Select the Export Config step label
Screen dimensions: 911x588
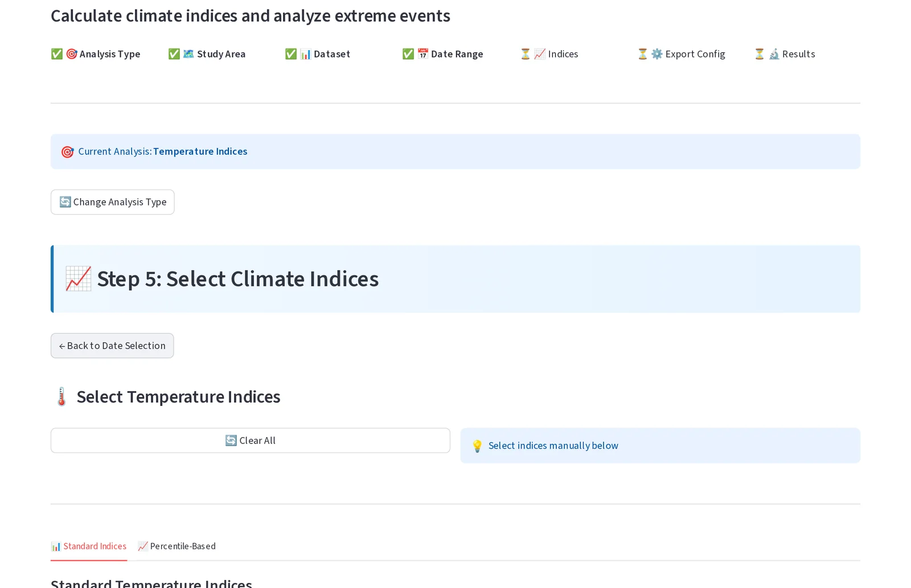tap(695, 54)
